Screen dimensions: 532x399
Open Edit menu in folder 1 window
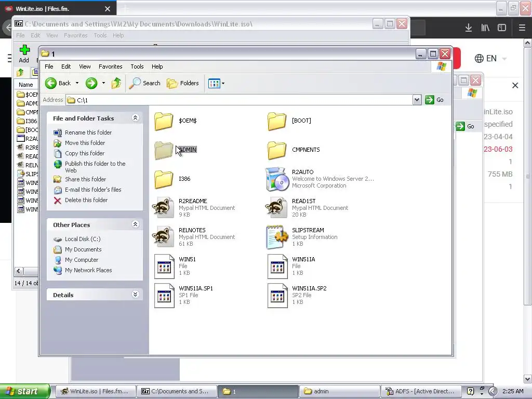[66, 66]
